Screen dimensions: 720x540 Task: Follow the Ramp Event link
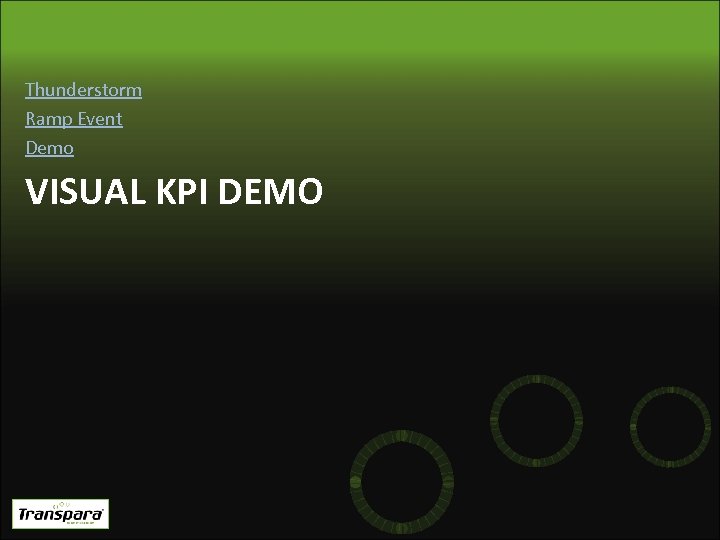click(74, 119)
